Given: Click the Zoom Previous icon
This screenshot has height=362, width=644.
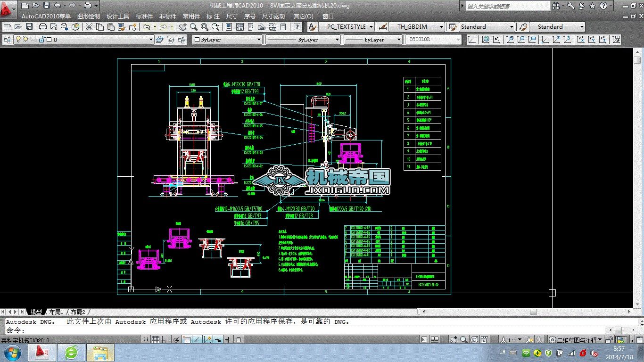Looking at the screenshot, I should click(215, 27).
